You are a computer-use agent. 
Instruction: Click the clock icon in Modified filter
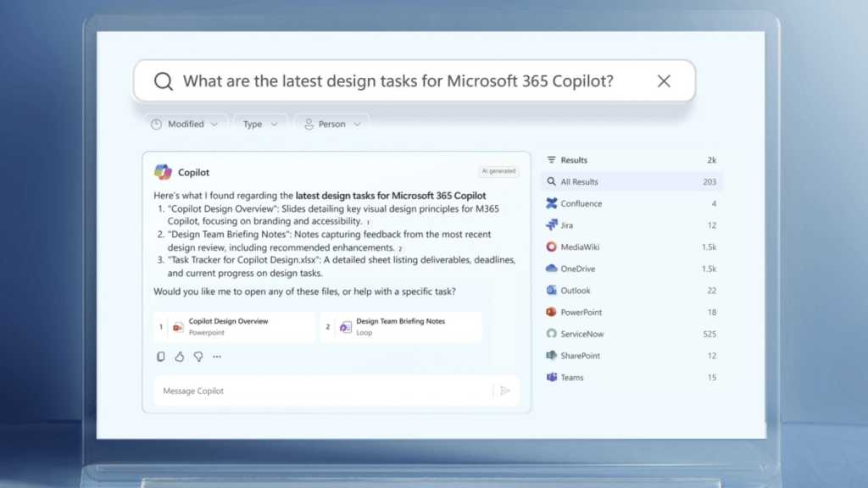click(156, 124)
